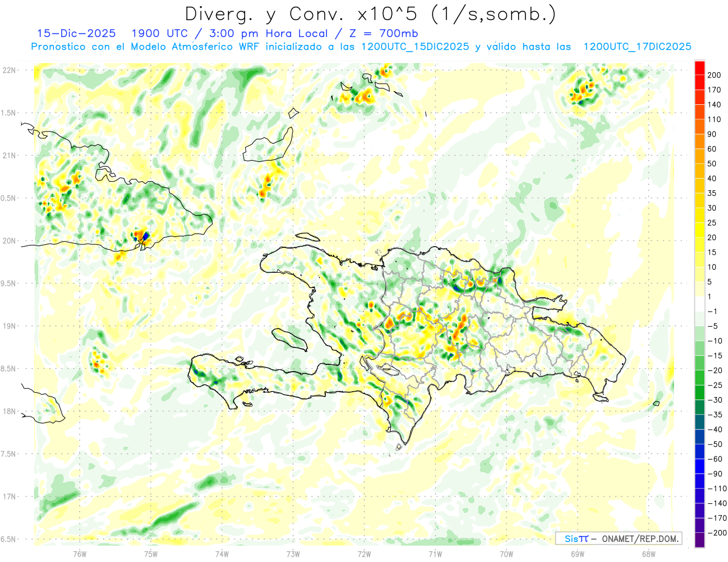Click the '-25' color scale label
The height and width of the screenshot is (562, 728).
coord(715,385)
